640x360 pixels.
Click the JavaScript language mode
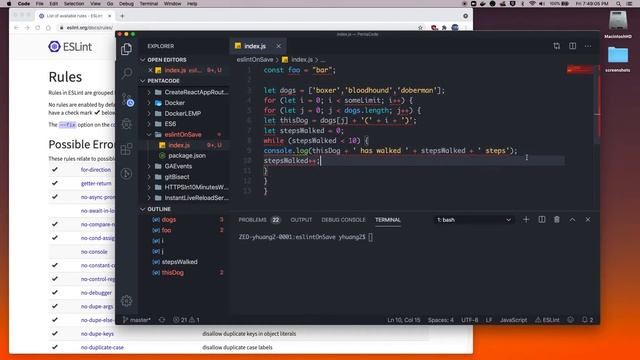point(513,320)
